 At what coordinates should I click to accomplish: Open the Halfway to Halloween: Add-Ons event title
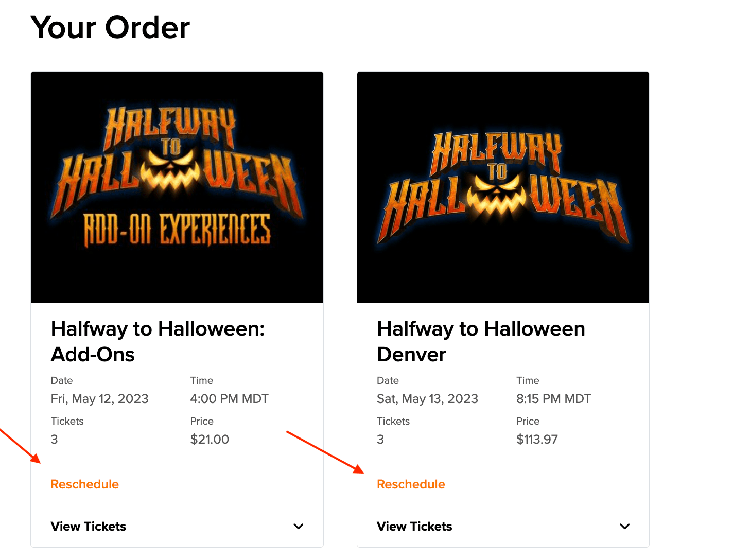tap(158, 341)
